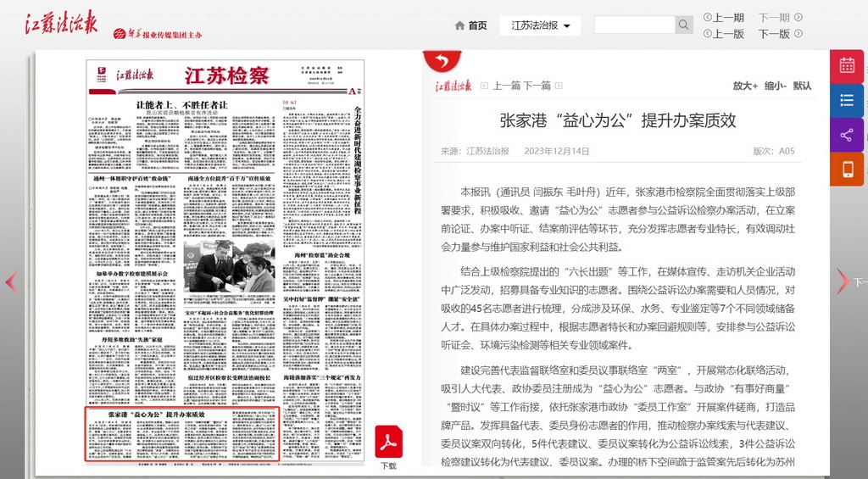This screenshot has height=479, width=868.
Task: Go to previous page 上一版
Action: (x=728, y=34)
